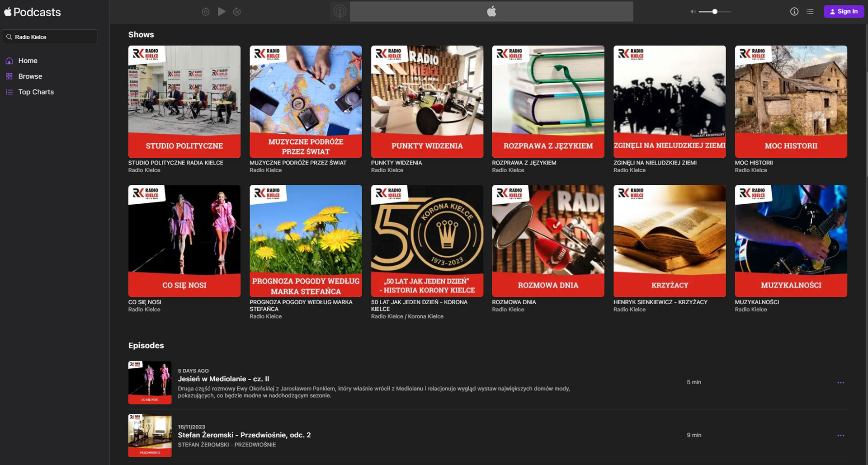Open episode Stefan Żeromski - Przedwiośnie, odc. 2

[x=244, y=435]
